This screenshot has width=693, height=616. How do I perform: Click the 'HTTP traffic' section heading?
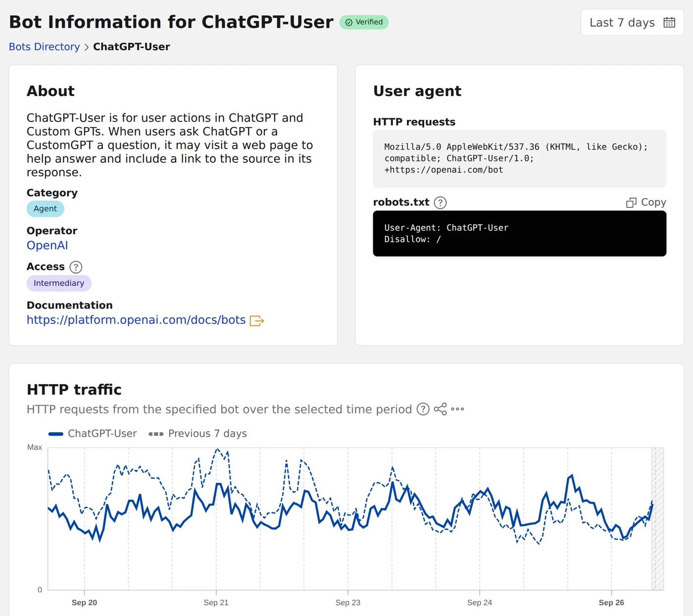point(74,390)
